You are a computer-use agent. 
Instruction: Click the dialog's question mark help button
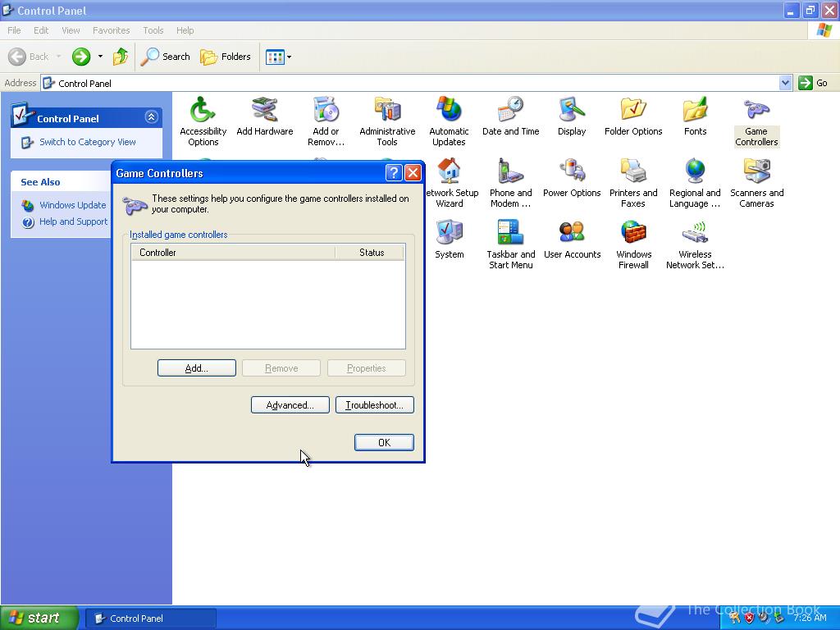click(x=394, y=172)
